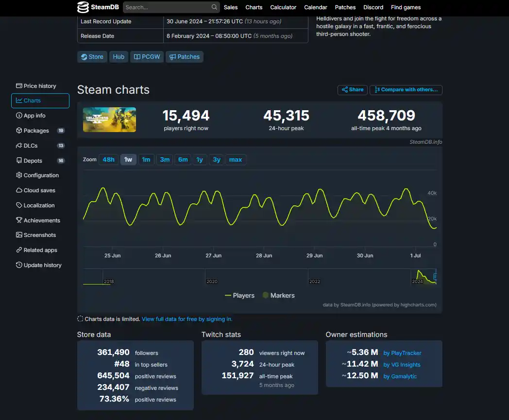Click the Charts line-graph icon in sidebar
The height and width of the screenshot is (420, 509).
click(19, 101)
